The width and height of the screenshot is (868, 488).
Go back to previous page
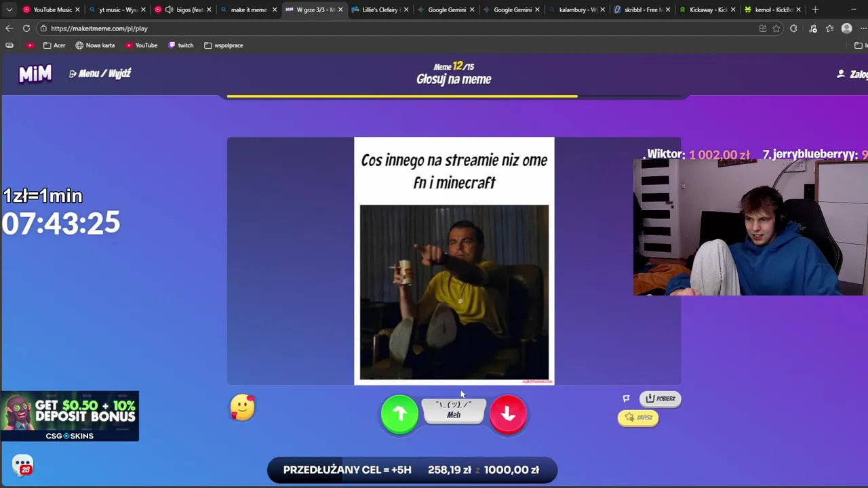9,28
